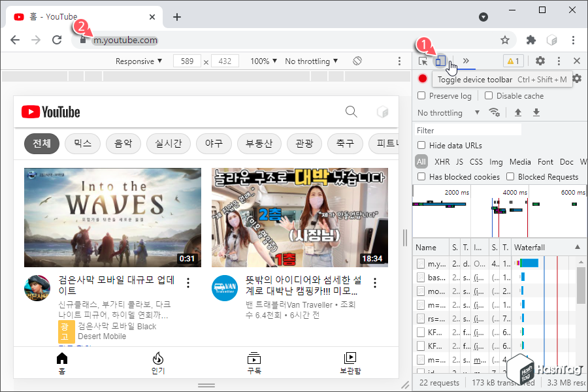The height and width of the screenshot is (392, 588).
Task: Open DevTools settings gear icon
Action: pyautogui.click(x=540, y=60)
